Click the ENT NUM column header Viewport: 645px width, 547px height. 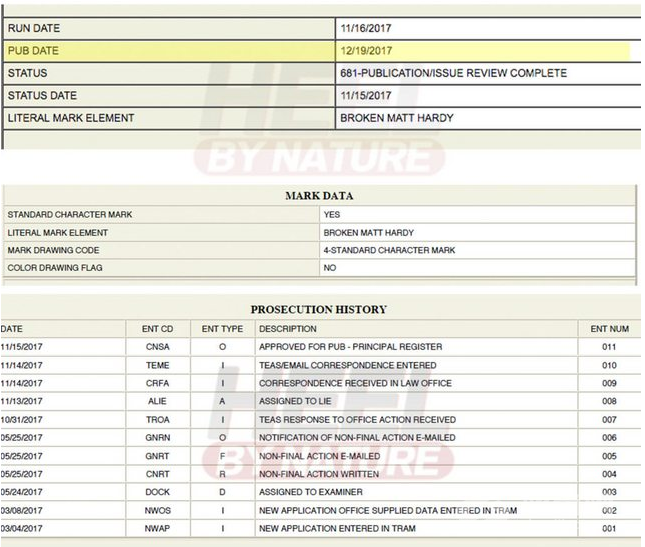tap(610, 329)
